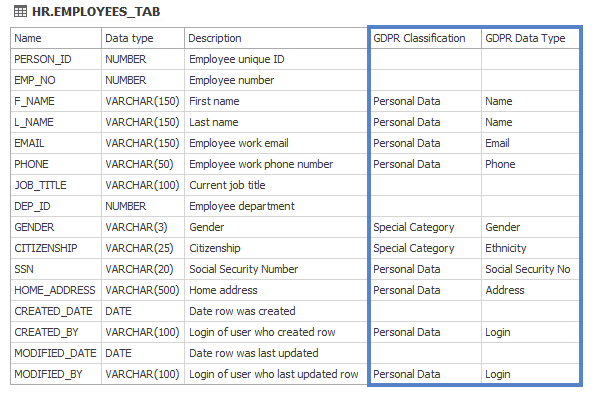Click GENDER's Special Category classification cell
The height and width of the screenshot is (400, 604).
tap(413, 227)
